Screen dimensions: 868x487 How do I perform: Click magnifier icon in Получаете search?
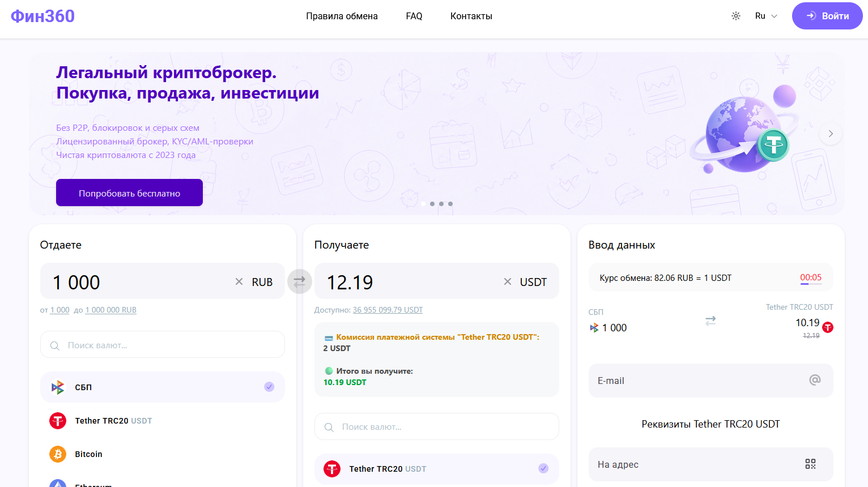[329, 428]
